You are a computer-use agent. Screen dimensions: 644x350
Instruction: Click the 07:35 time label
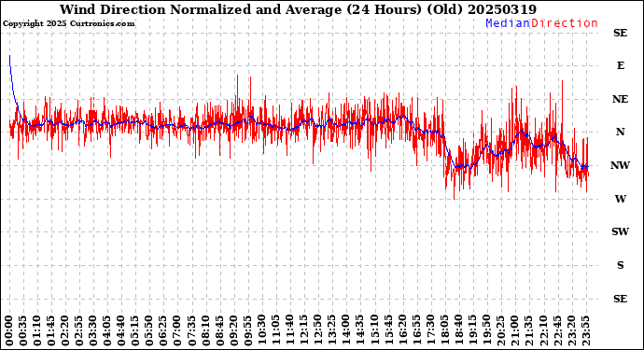191,330
